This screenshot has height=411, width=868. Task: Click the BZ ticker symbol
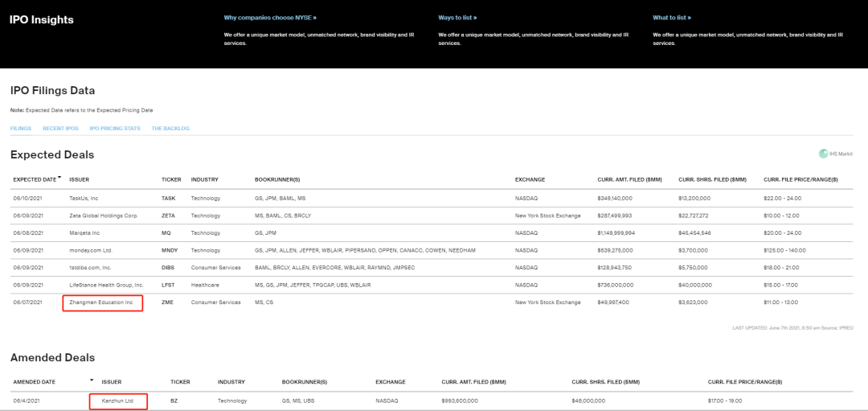pyautogui.click(x=175, y=401)
